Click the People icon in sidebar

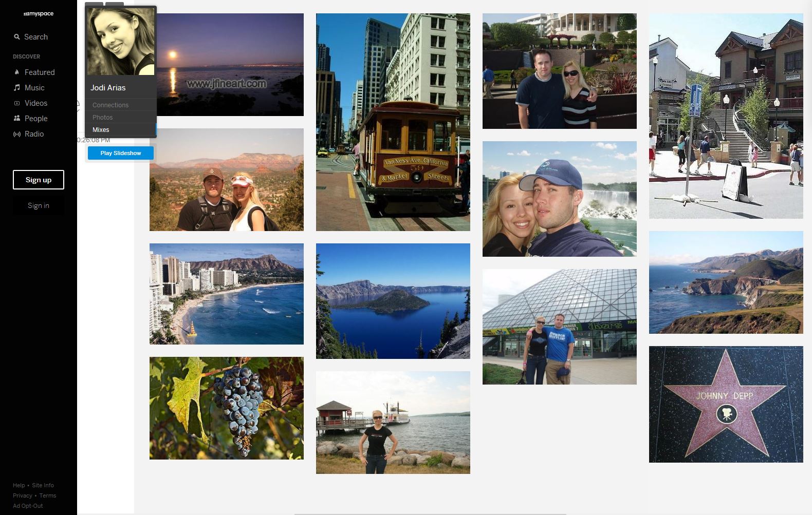(17, 119)
